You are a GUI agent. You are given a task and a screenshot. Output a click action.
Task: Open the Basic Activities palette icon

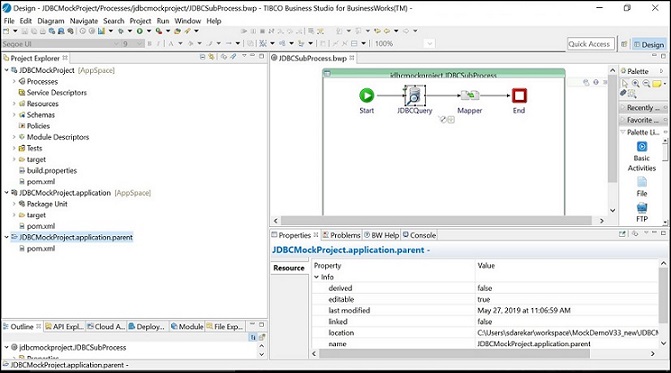(641, 147)
